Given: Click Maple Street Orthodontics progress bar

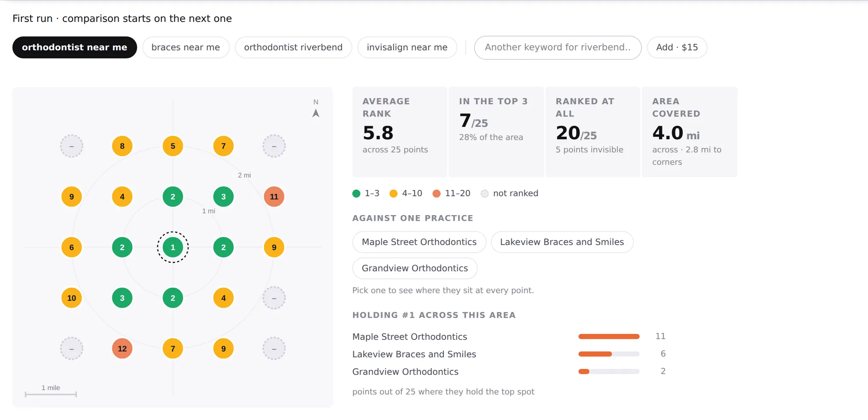Looking at the screenshot, I should pos(609,337).
